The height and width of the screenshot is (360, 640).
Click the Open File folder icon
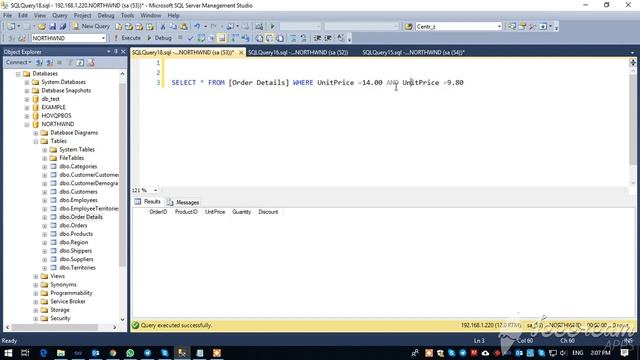[42, 27]
